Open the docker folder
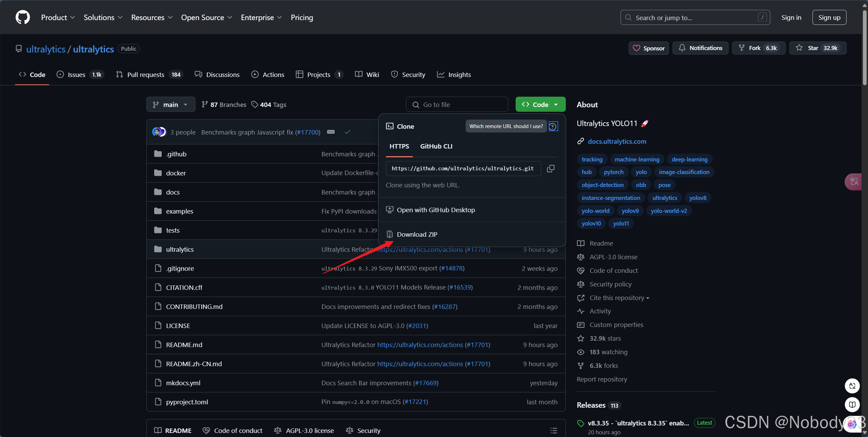This screenshot has width=868, height=437. coord(176,173)
